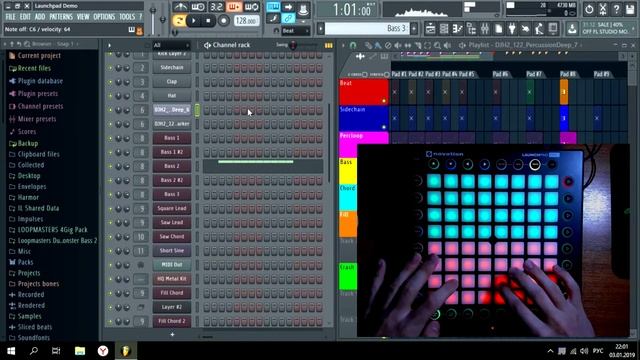
Task: Open the Windows Start menu
Action: pos(11,351)
